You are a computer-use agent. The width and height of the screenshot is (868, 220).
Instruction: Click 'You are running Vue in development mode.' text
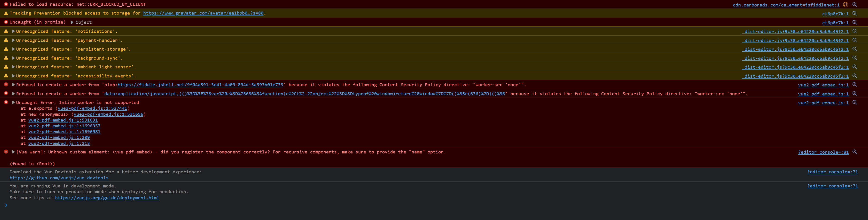pyautogui.click(x=63, y=186)
